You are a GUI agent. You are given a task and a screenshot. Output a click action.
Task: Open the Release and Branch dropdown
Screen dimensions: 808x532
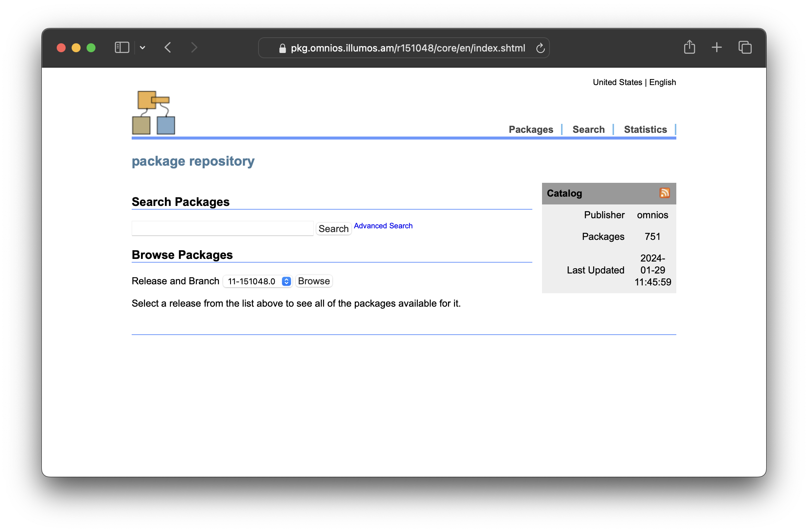[x=257, y=281]
